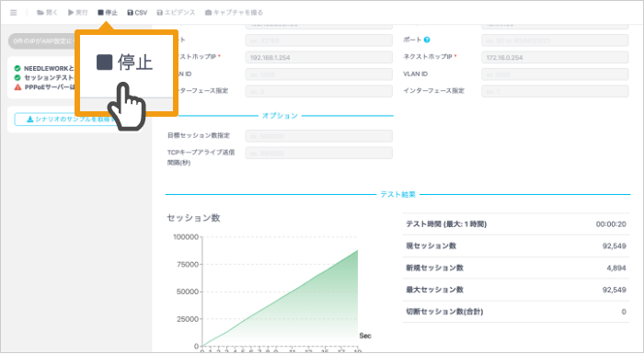
Task: Open the hamburger menu in the toolbar
Action: point(14,13)
